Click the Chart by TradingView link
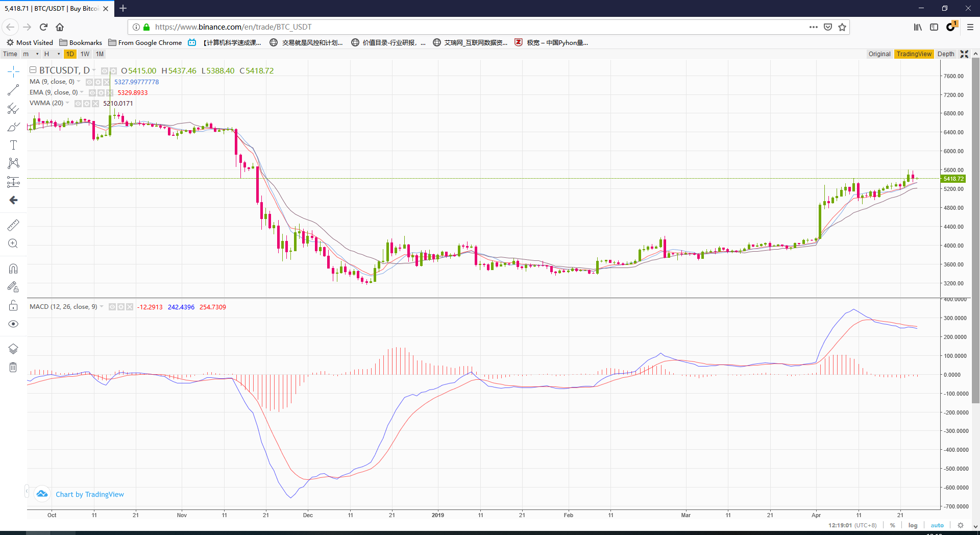The width and height of the screenshot is (980, 535). [x=90, y=494]
